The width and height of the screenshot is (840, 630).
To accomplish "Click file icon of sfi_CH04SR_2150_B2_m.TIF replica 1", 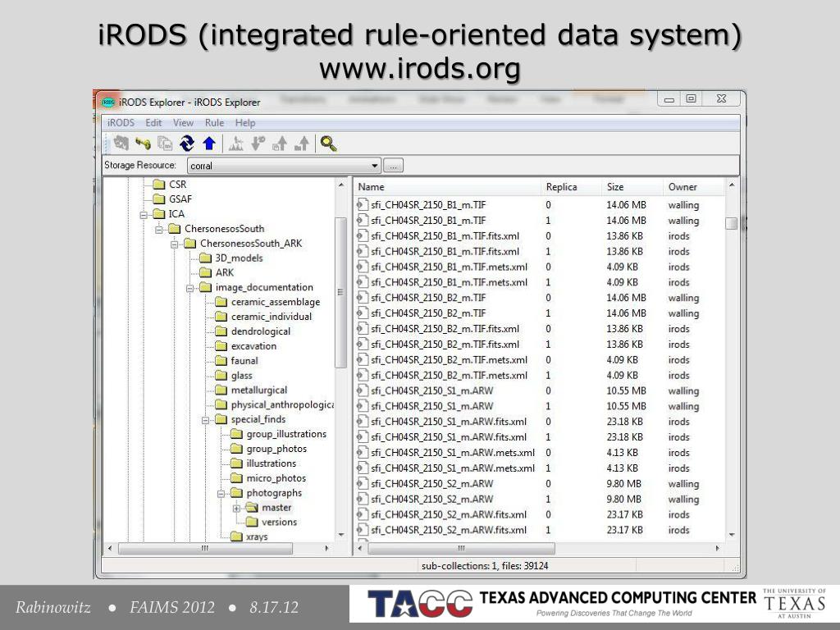I will [x=362, y=313].
